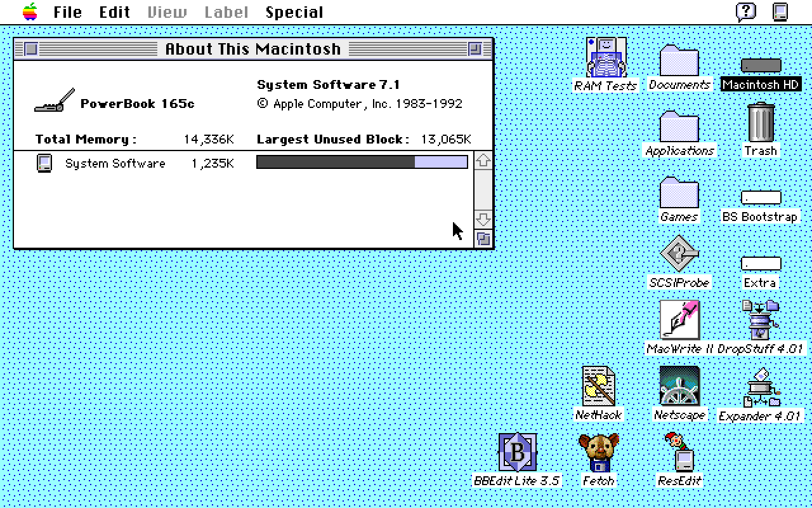Click the System Software row label
Viewport: 812px width, 508px height.
pyautogui.click(x=115, y=163)
